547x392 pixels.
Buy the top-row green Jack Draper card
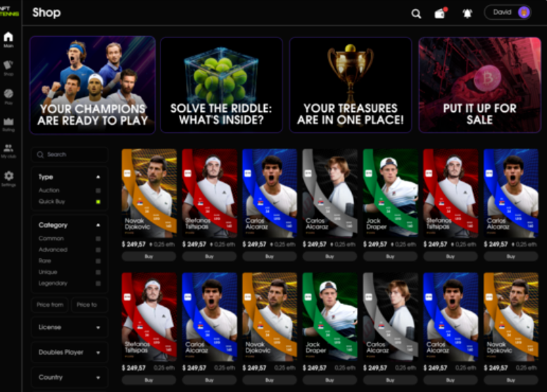(x=391, y=256)
